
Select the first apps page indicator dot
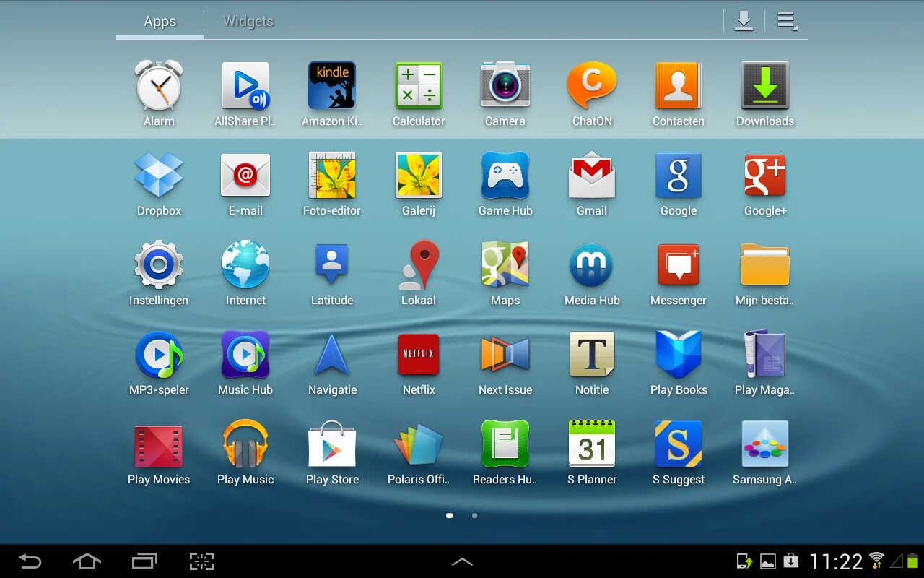tap(450, 516)
